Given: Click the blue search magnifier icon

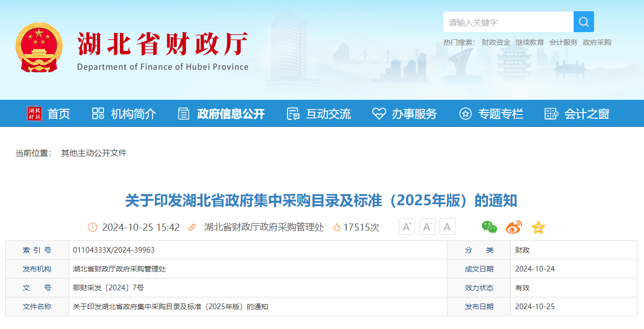Looking at the screenshot, I should (x=583, y=21).
